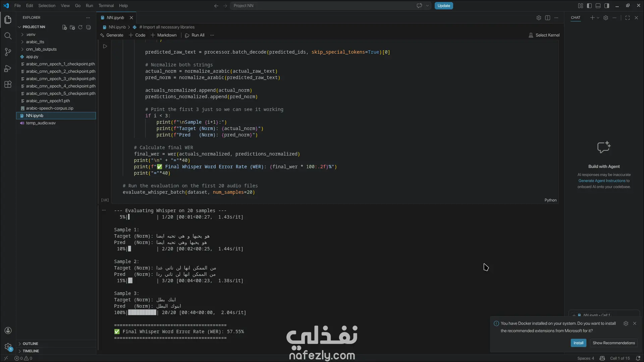Refresh the Explorer file list
Viewport: 644px width, 362px height.
(x=80, y=27)
